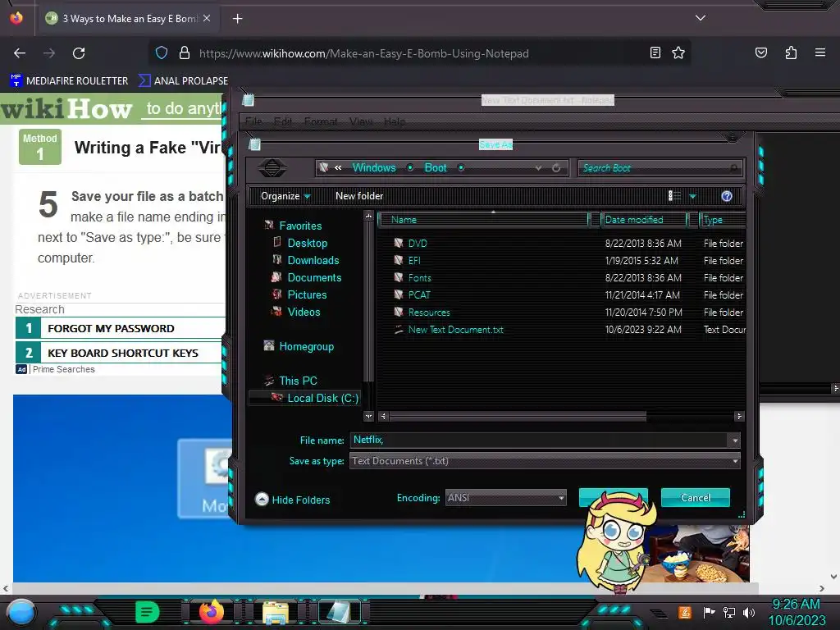The image size is (840, 630).
Task: Open Firefox extensions icon
Action: (791, 52)
